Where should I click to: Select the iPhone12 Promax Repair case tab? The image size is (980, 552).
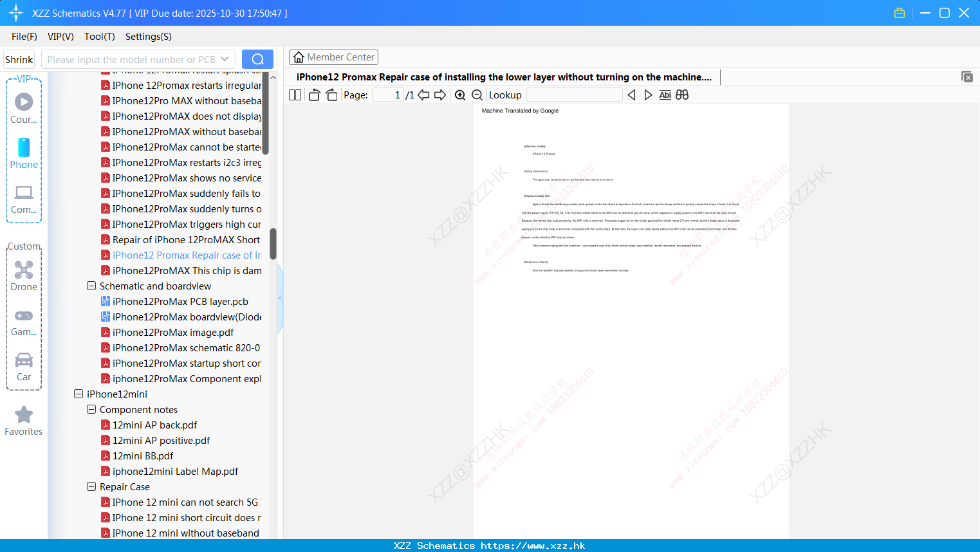pos(504,77)
